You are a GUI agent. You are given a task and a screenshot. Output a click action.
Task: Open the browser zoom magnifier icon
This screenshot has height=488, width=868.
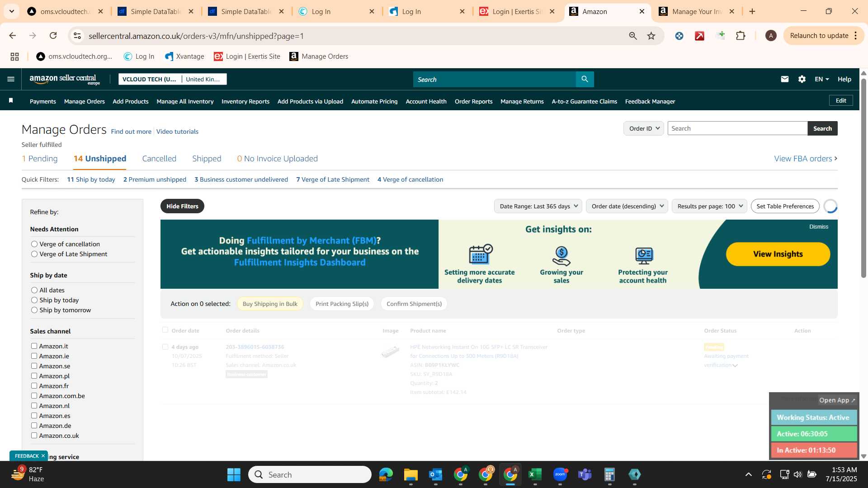(633, 36)
